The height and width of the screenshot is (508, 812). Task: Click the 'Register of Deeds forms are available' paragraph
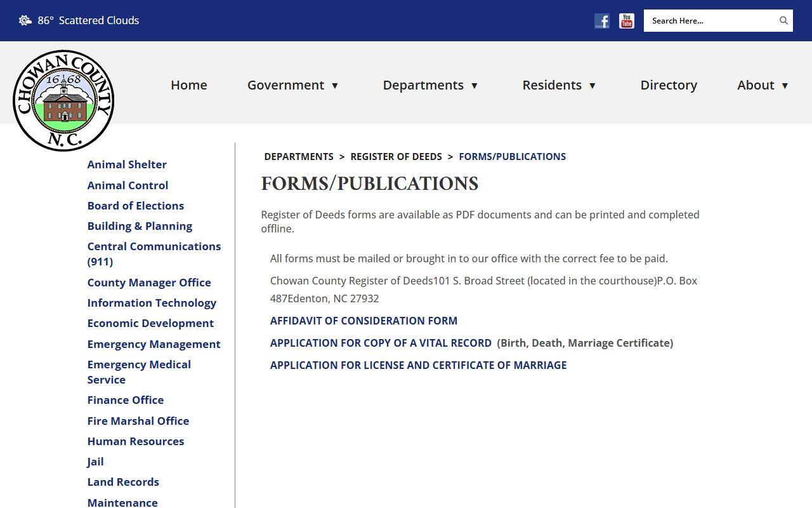(480, 222)
